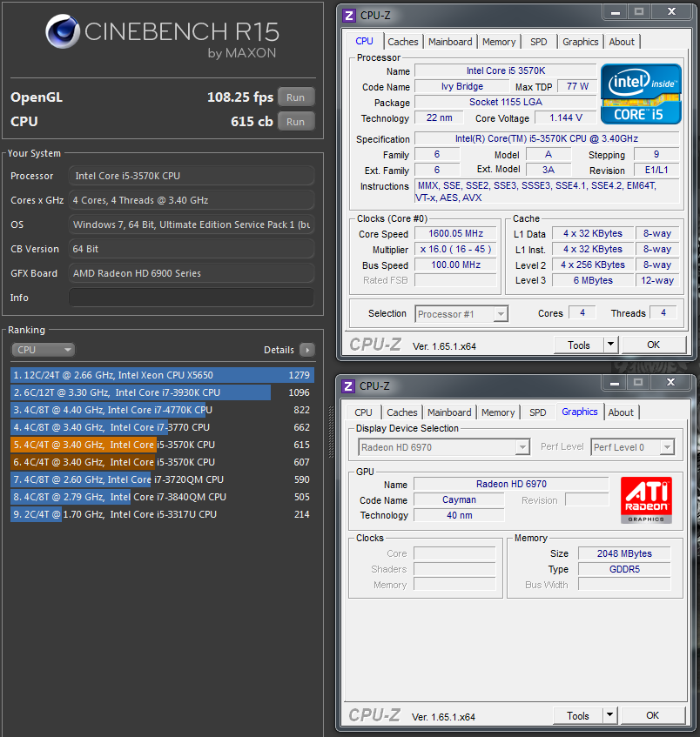Open CPU tab in bottom CPU-Z window

click(x=363, y=412)
